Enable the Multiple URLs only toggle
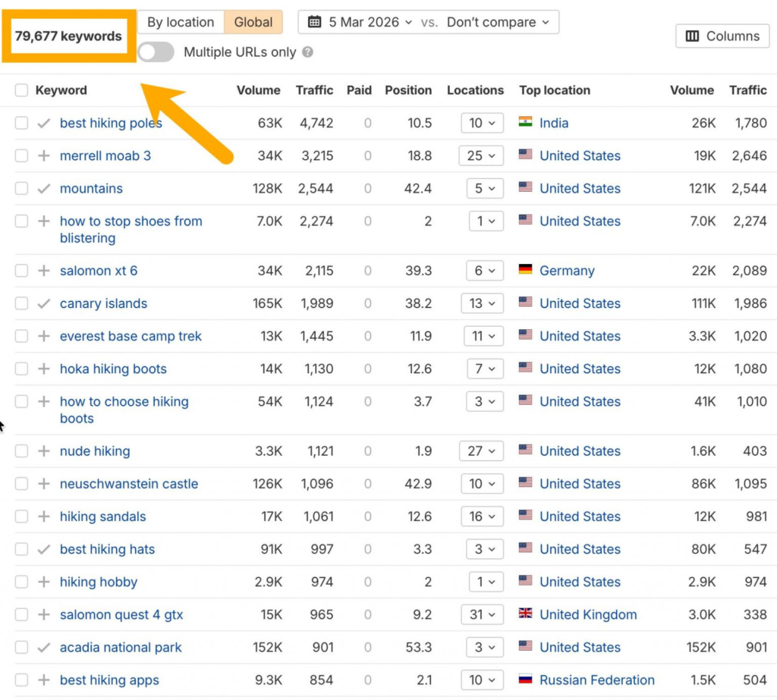 156,52
